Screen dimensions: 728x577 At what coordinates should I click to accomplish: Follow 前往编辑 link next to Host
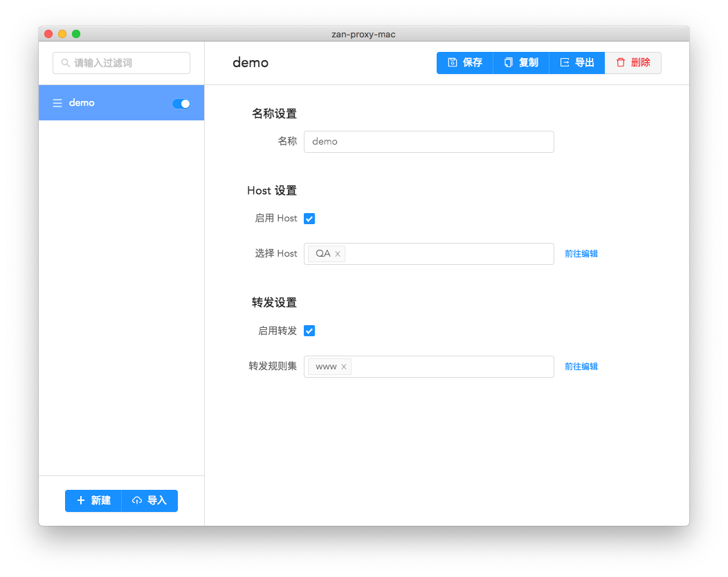click(581, 254)
